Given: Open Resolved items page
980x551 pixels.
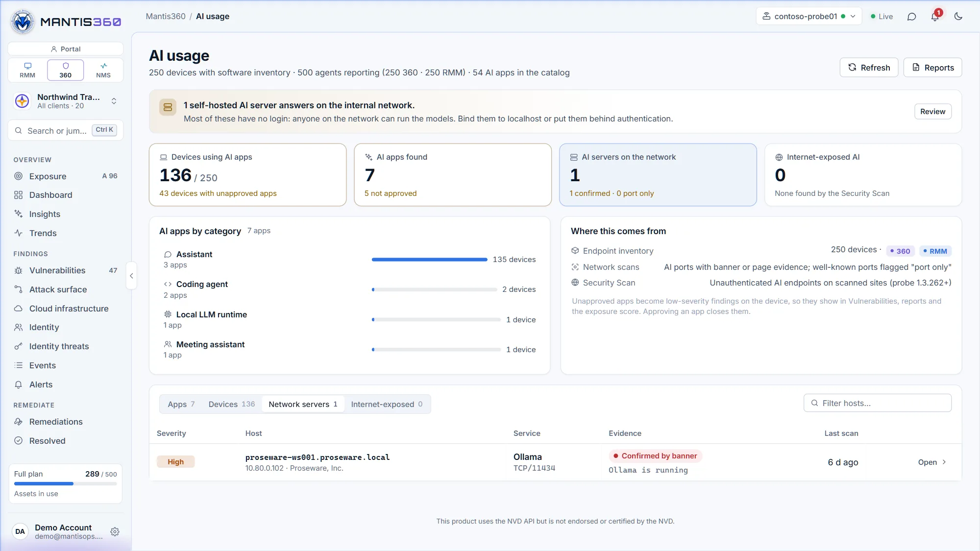Looking at the screenshot, I should coord(66,441).
